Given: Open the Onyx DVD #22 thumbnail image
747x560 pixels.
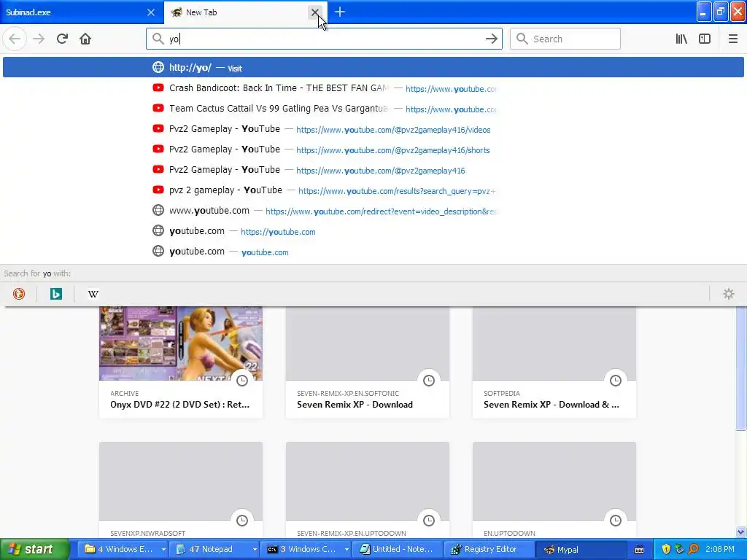Looking at the screenshot, I should [181, 343].
